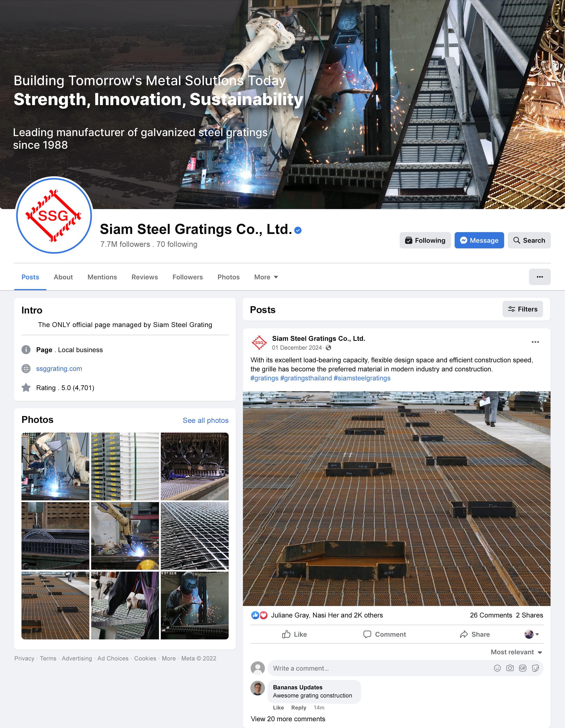
Task: Open the steel mesh grid photo thumbnail
Action: coord(195,536)
